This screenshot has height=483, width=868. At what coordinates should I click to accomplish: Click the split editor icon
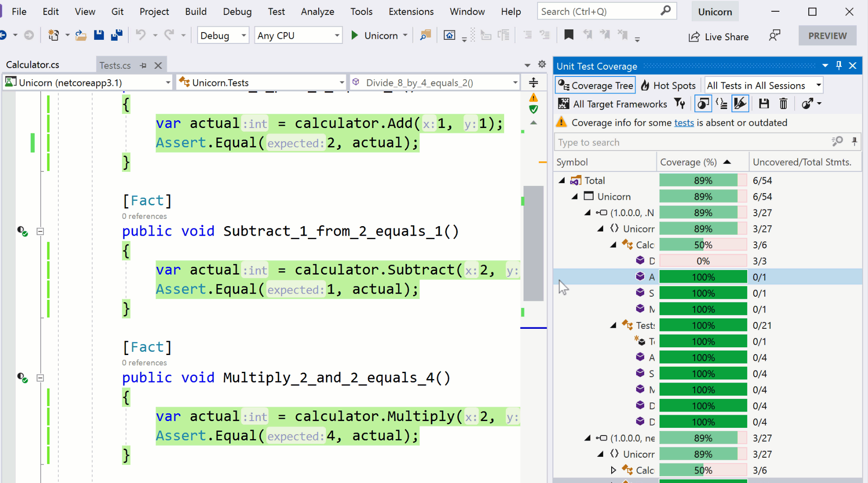(533, 82)
